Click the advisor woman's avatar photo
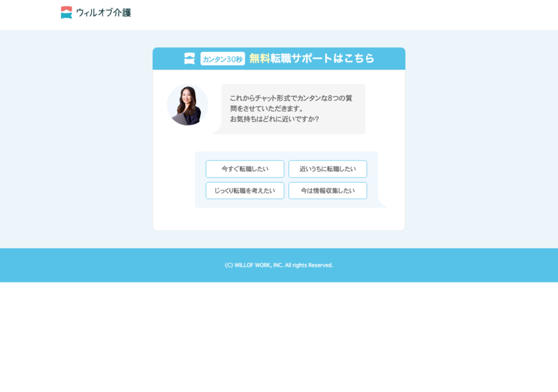The width and height of the screenshot is (558, 392). pos(187,105)
